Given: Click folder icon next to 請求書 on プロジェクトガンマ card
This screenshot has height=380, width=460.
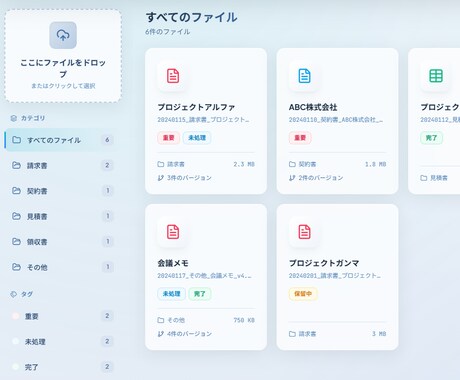Looking at the screenshot, I should (292, 334).
